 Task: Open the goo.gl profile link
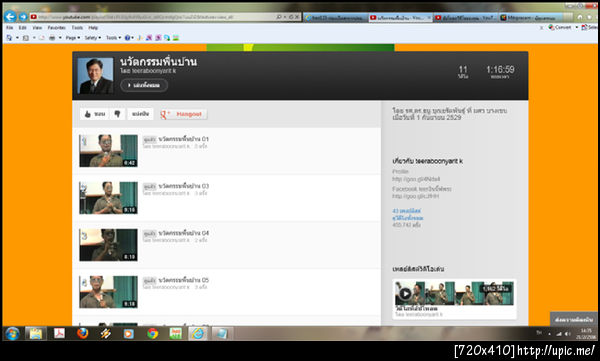point(416,179)
